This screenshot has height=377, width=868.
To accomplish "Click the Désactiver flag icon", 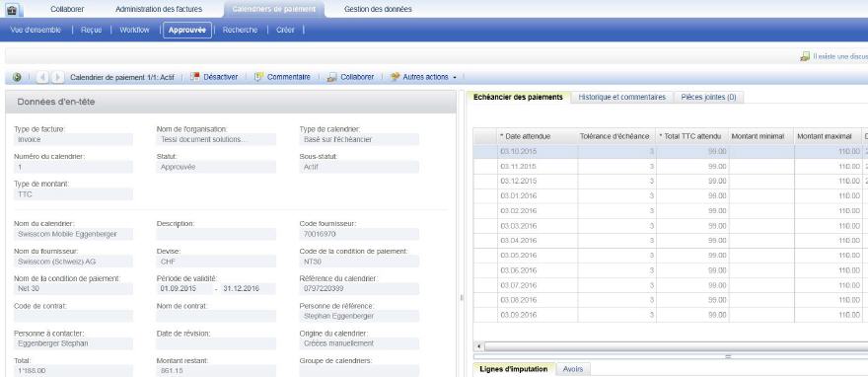I will (x=195, y=77).
